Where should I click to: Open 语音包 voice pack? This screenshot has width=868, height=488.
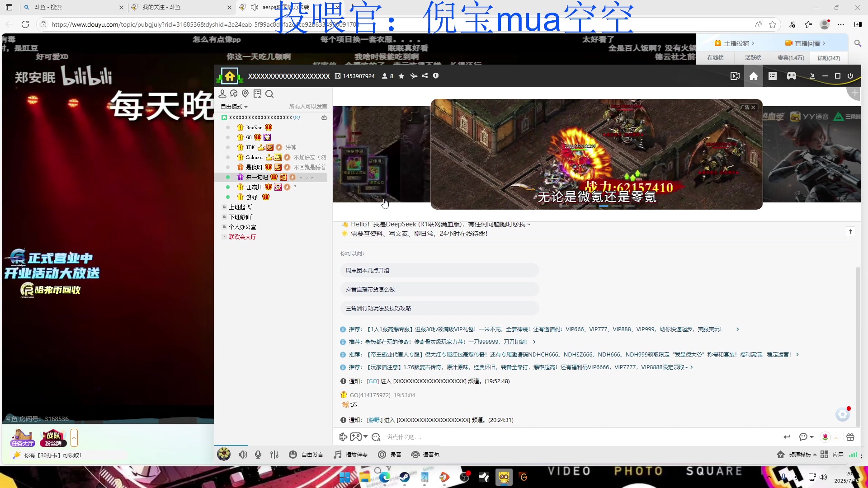tap(425, 455)
